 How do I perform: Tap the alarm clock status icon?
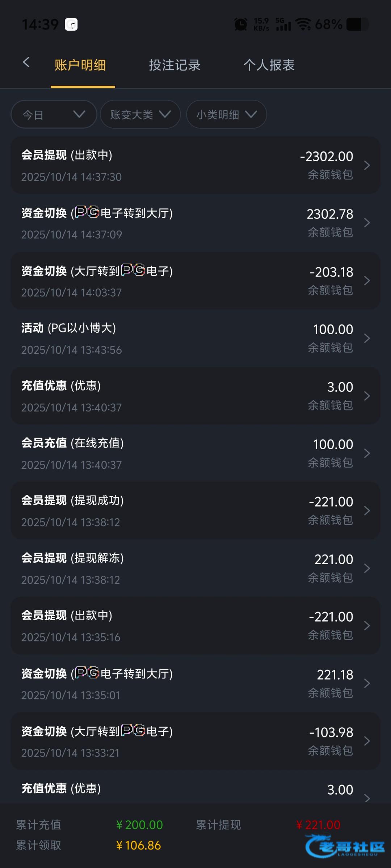[x=241, y=25]
